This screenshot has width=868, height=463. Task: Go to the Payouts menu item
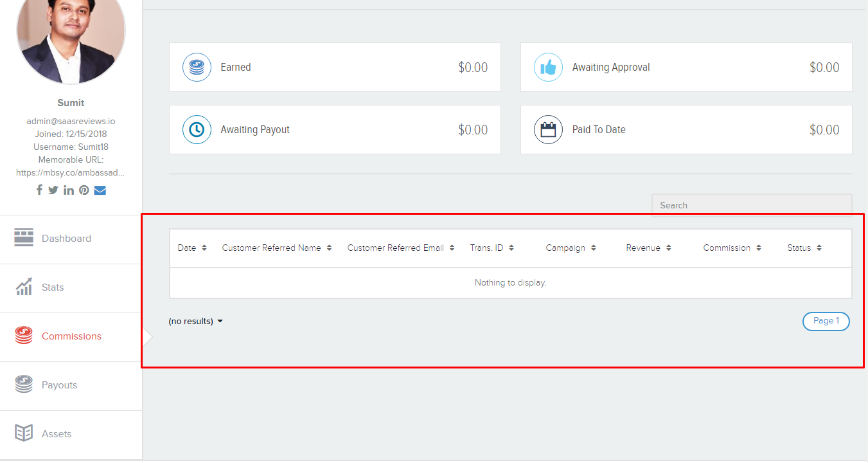pos(71,385)
